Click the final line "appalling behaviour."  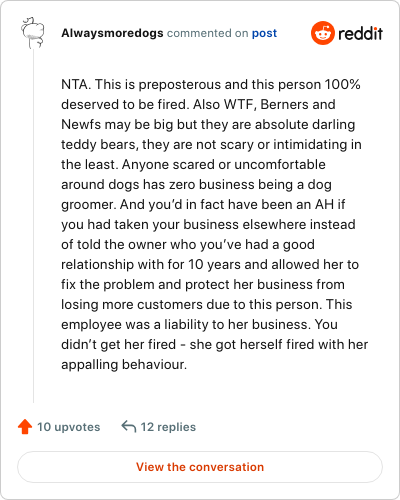pos(124,364)
